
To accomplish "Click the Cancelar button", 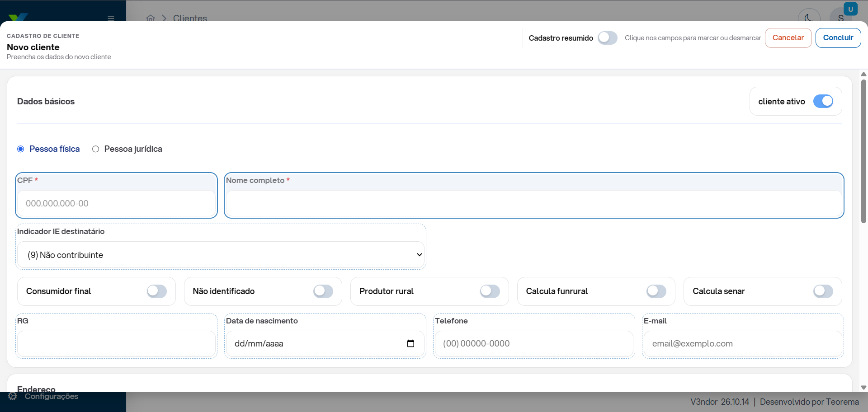I will 788,38.
